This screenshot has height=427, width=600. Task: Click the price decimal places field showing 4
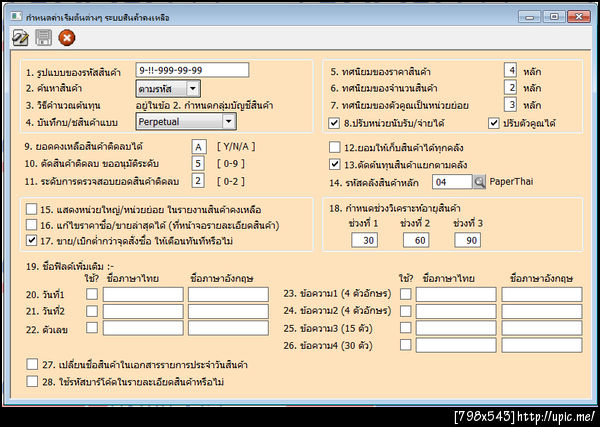point(510,70)
